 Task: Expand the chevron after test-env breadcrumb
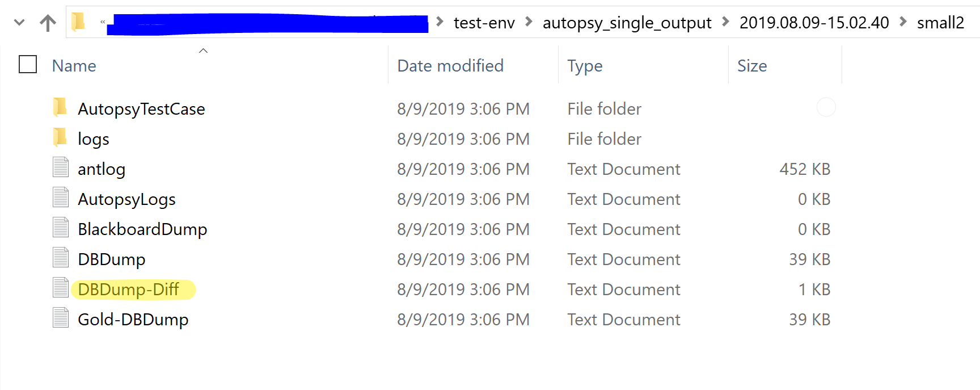(529, 22)
